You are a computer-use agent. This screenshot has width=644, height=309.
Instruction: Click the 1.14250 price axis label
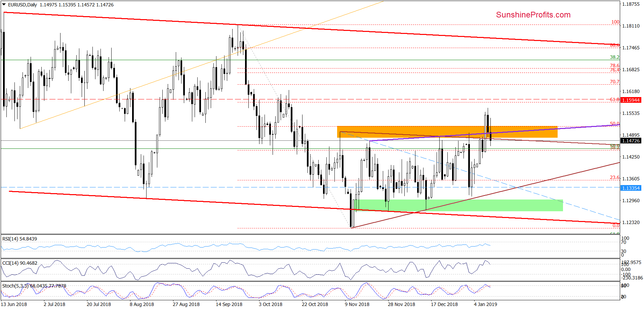click(x=631, y=157)
